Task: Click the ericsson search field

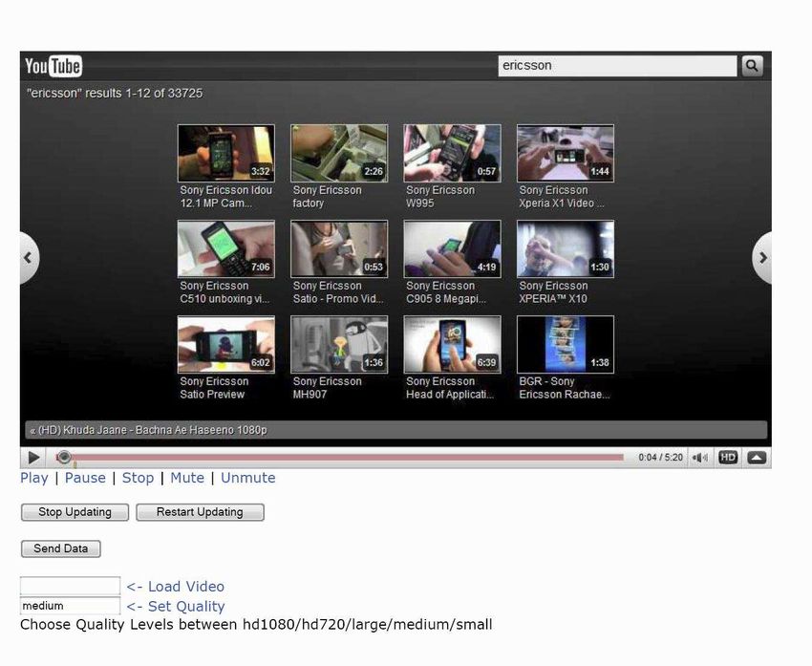Action: coord(617,66)
